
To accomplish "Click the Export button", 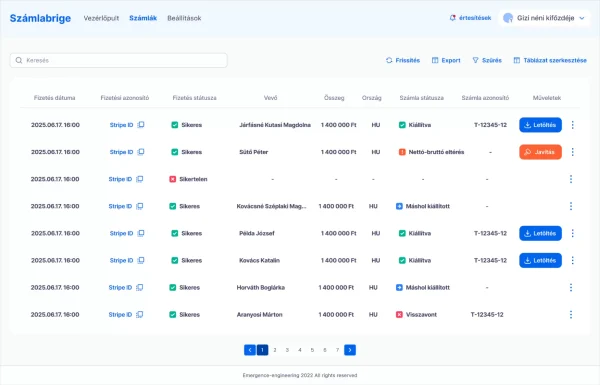I will point(446,60).
